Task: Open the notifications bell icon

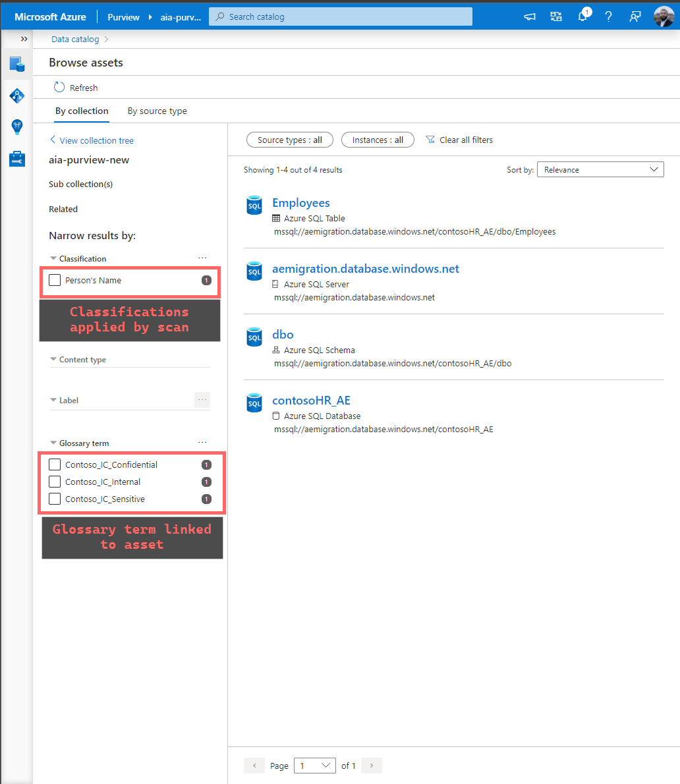Action: [x=583, y=16]
